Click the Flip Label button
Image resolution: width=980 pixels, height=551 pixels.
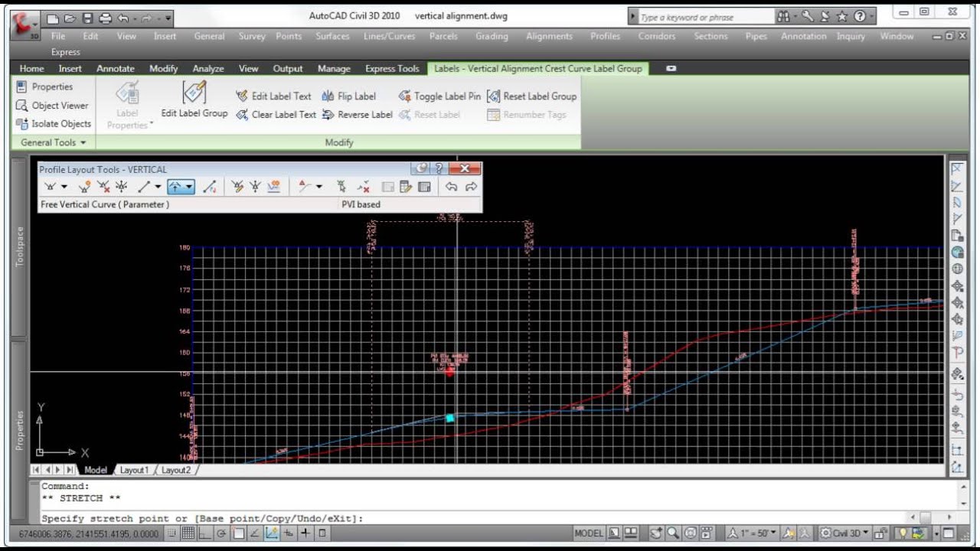348,96
